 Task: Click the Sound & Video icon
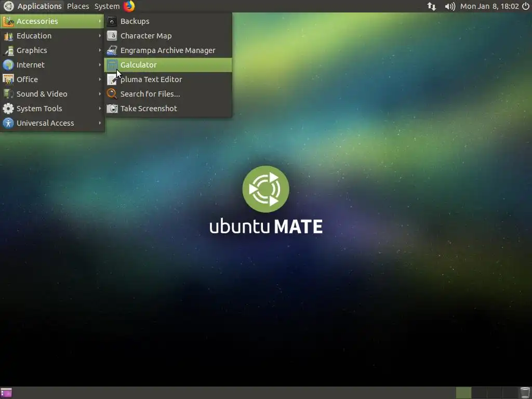pyautogui.click(x=8, y=94)
